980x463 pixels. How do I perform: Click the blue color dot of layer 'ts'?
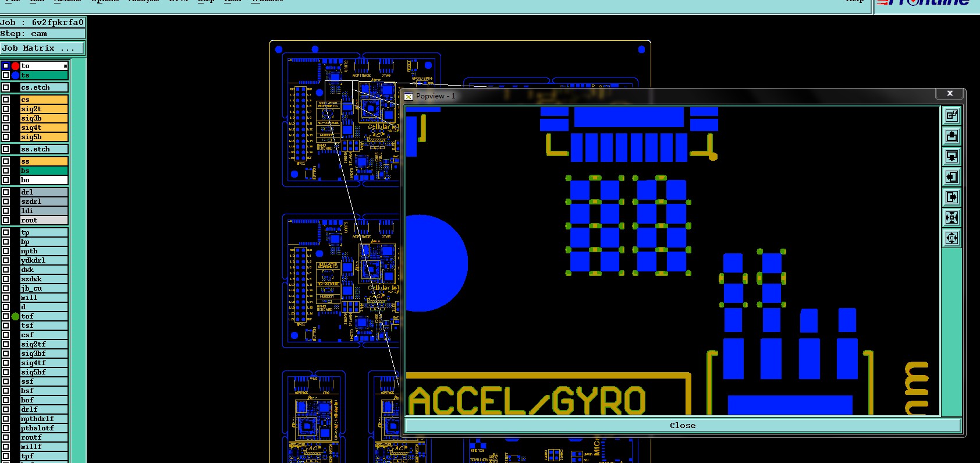click(15, 75)
